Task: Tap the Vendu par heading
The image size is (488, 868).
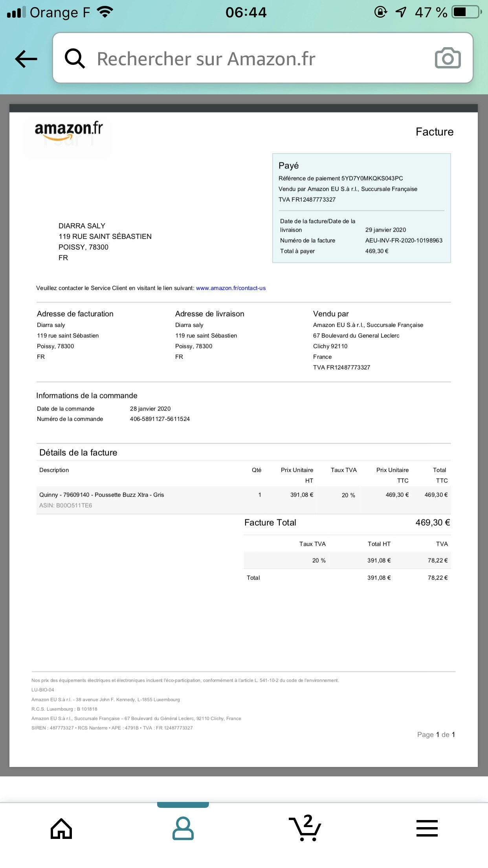Action: pos(331,314)
